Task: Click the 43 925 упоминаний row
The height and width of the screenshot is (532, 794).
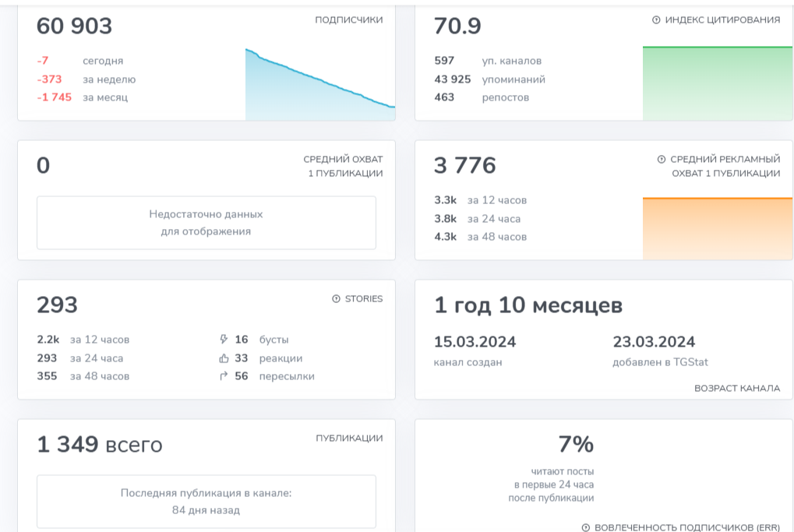Action: (x=489, y=79)
